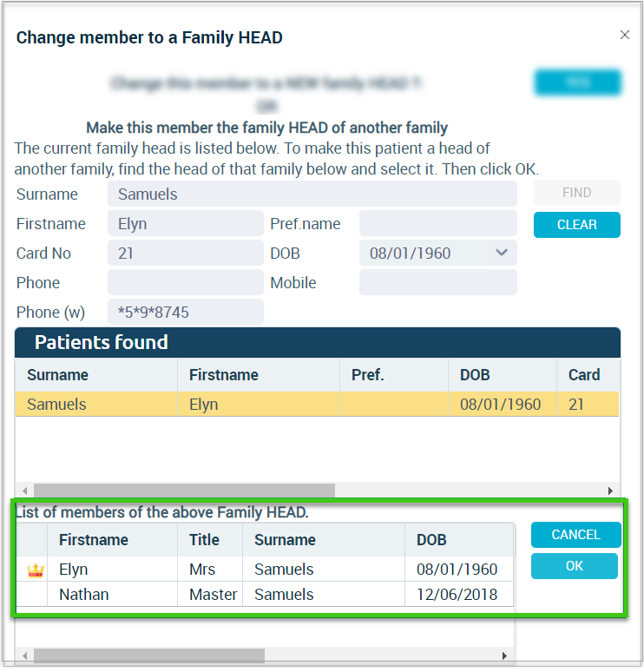This screenshot has width=644, height=672.
Task: Sort by Surname column in Patients found
Action: click(x=57, y=375)
